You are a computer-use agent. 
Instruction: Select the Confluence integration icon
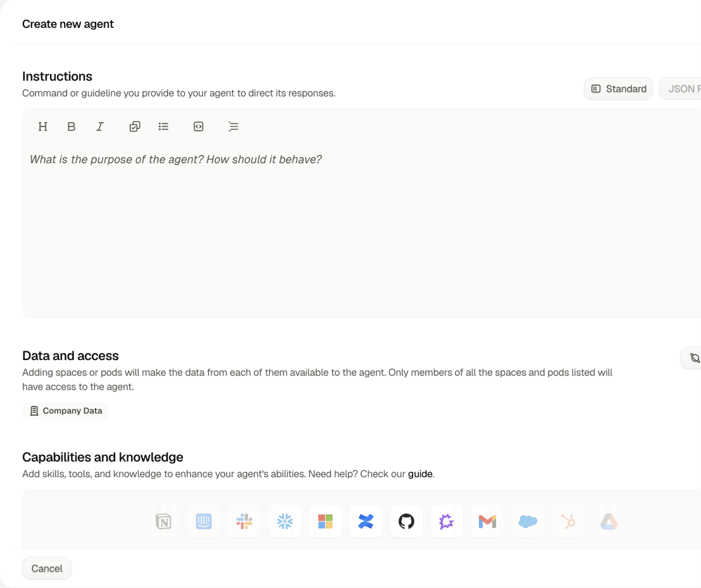click(366, 522)
